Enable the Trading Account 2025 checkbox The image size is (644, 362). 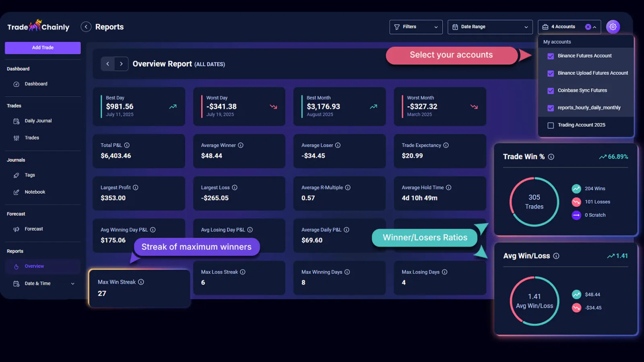click(x=550, y=125)
